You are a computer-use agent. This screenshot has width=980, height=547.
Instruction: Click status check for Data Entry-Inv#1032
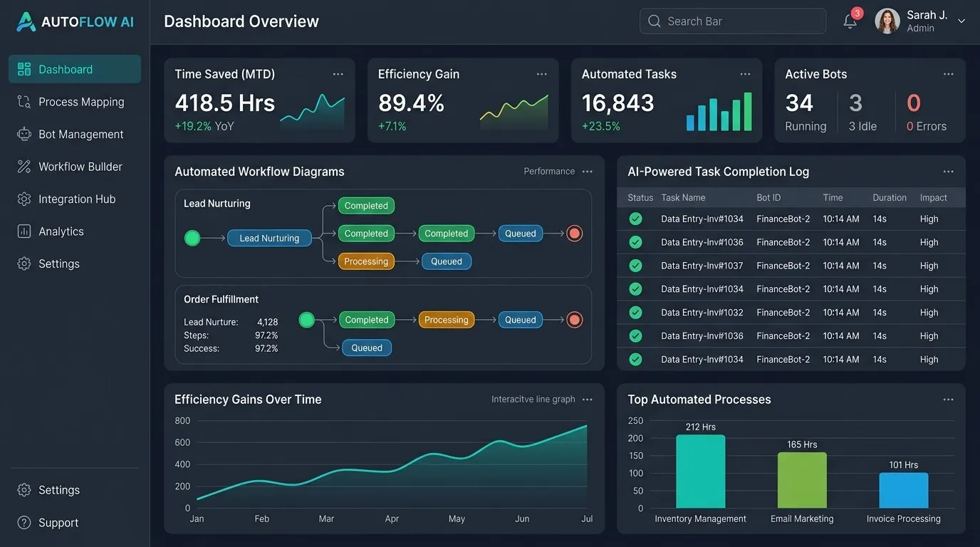635,313
